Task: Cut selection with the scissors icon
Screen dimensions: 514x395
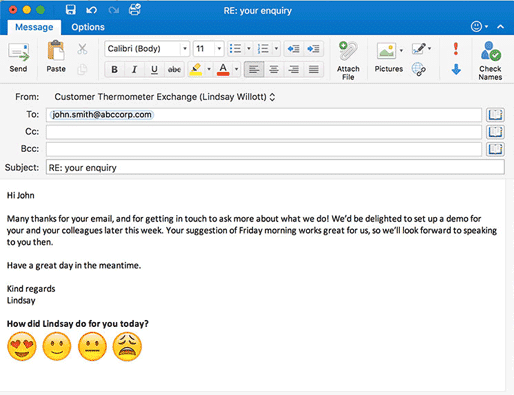Action: [82, 49]
